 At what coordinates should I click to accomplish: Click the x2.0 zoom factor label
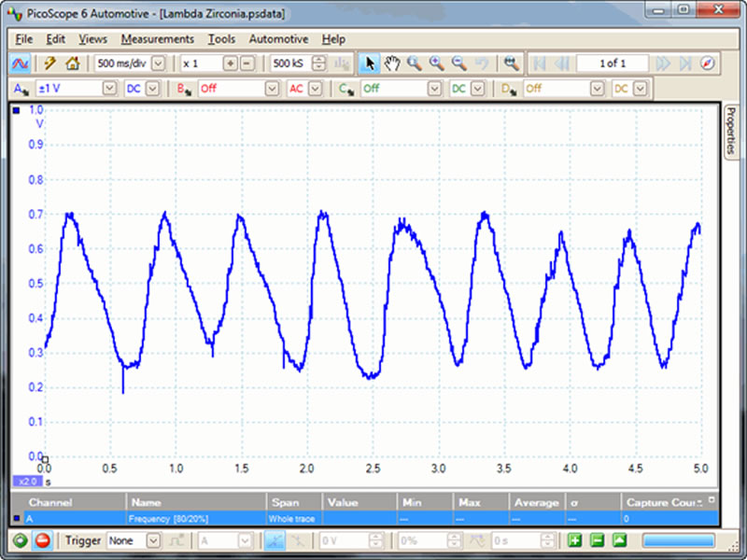tap(27, 482)
